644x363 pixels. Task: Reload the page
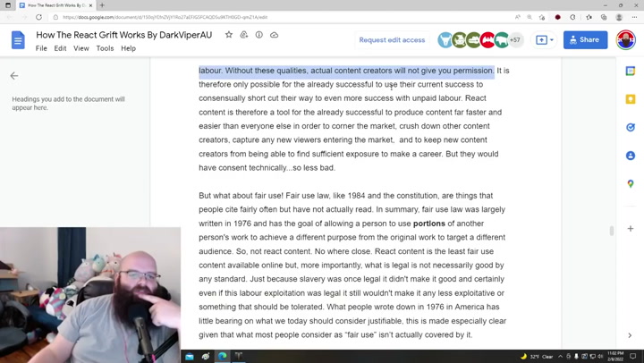tap(38, 17)
